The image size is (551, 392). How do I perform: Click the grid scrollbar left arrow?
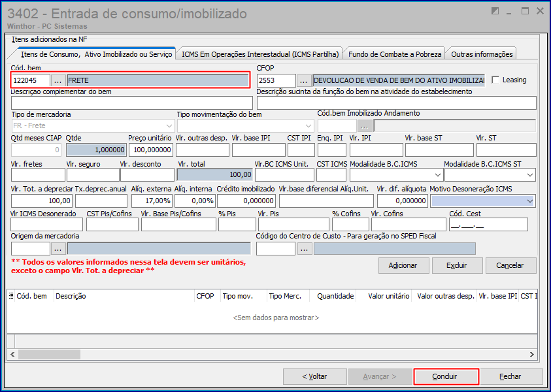(x=12, y=354)
